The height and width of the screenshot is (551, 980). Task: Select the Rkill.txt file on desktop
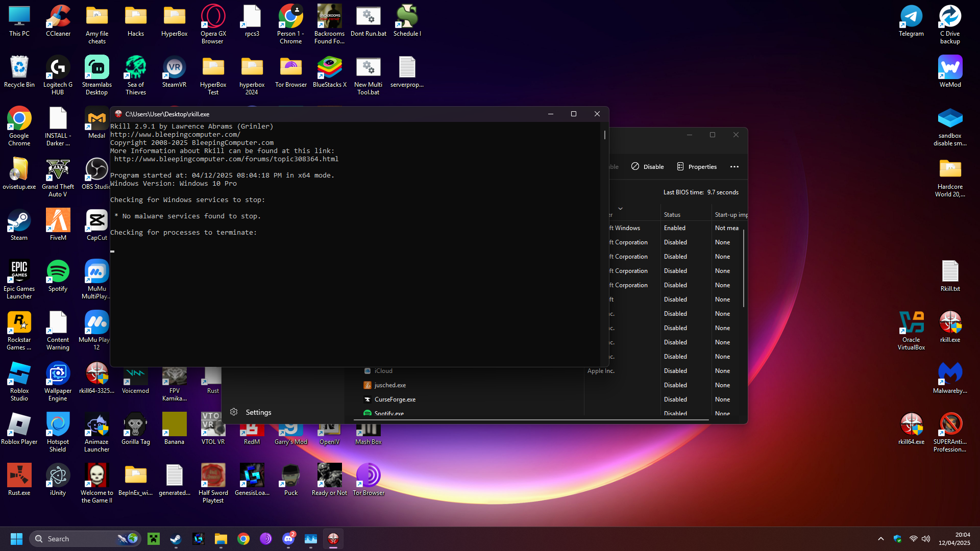click(x=950, y=276)
